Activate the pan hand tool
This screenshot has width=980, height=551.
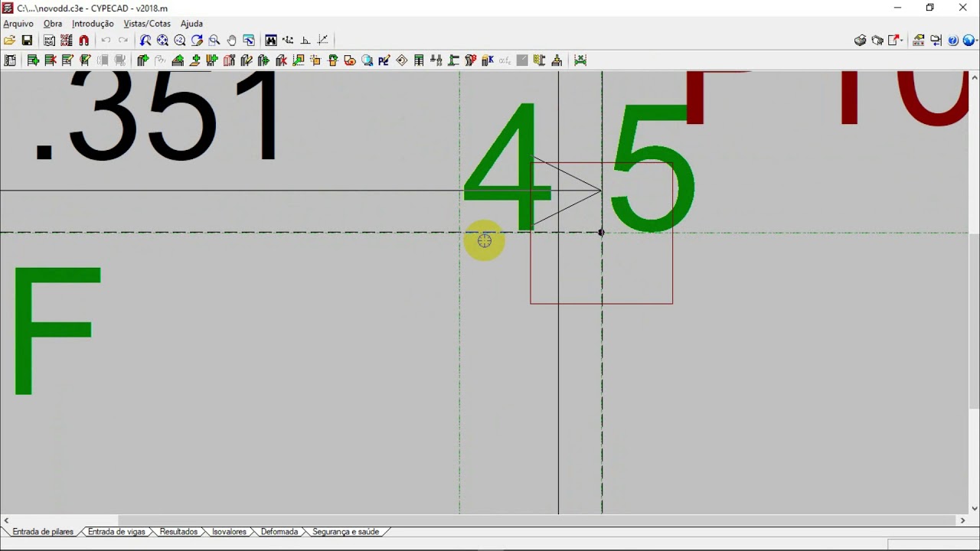231,41
